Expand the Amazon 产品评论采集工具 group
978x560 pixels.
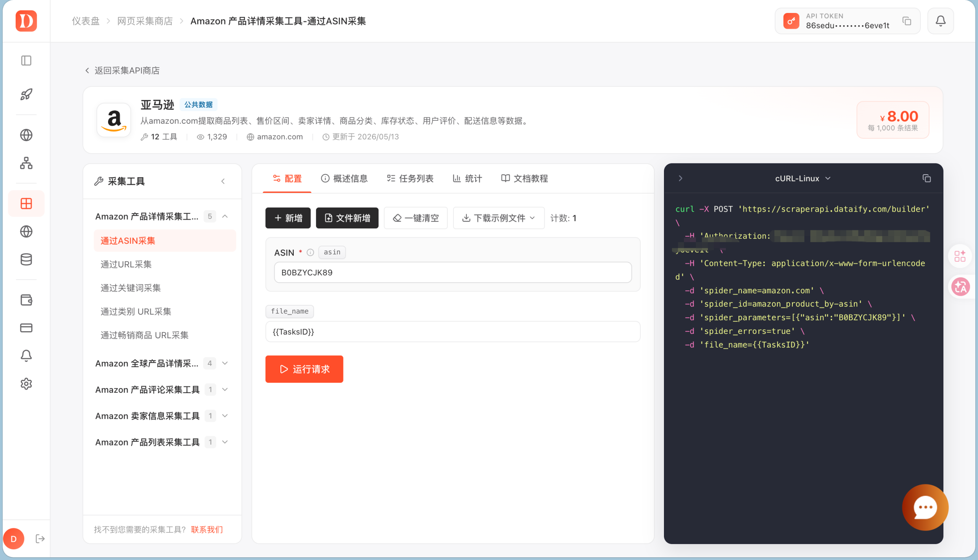pos(225,390)
